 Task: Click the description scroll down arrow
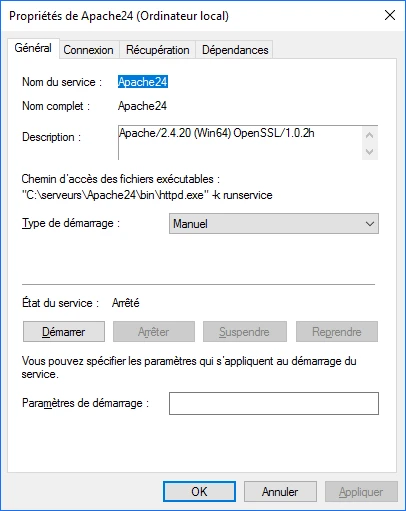370,152
